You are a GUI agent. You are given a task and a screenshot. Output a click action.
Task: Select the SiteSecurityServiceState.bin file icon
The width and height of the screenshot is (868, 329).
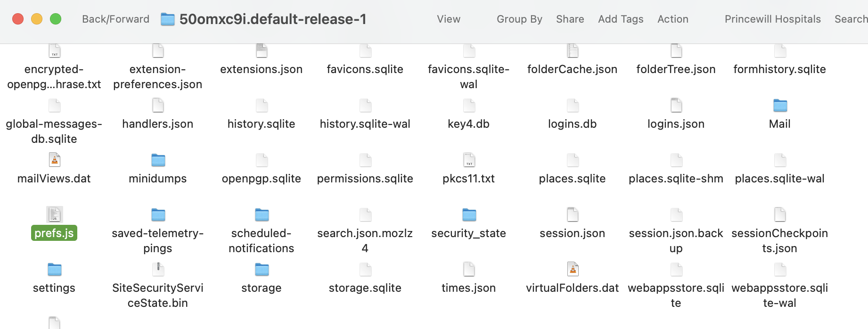[158, 269]
